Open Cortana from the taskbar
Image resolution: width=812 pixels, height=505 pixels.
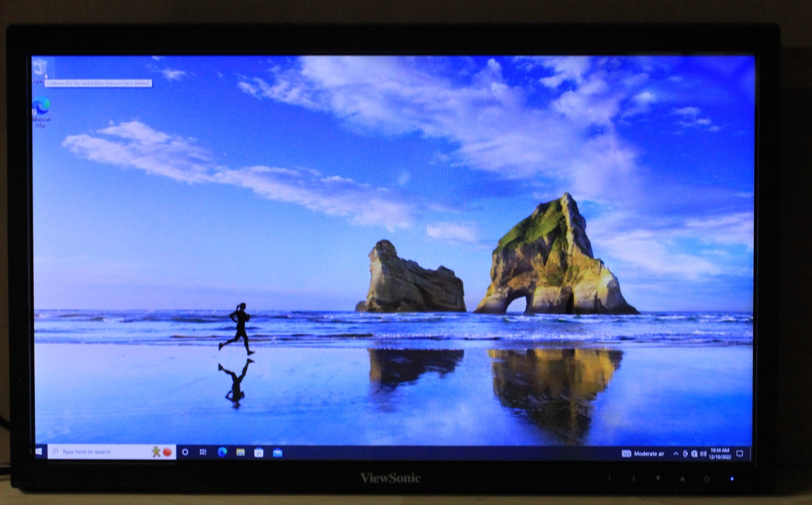185,452
